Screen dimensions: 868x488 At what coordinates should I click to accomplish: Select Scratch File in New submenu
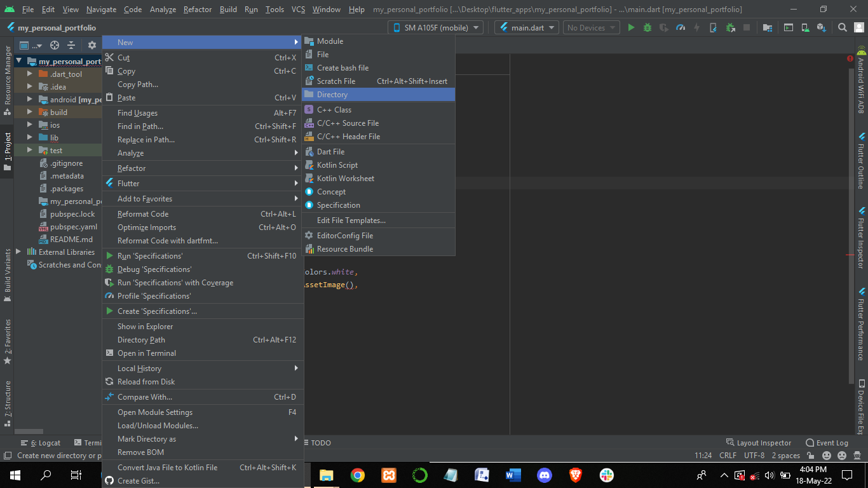[x=379, y=81]
